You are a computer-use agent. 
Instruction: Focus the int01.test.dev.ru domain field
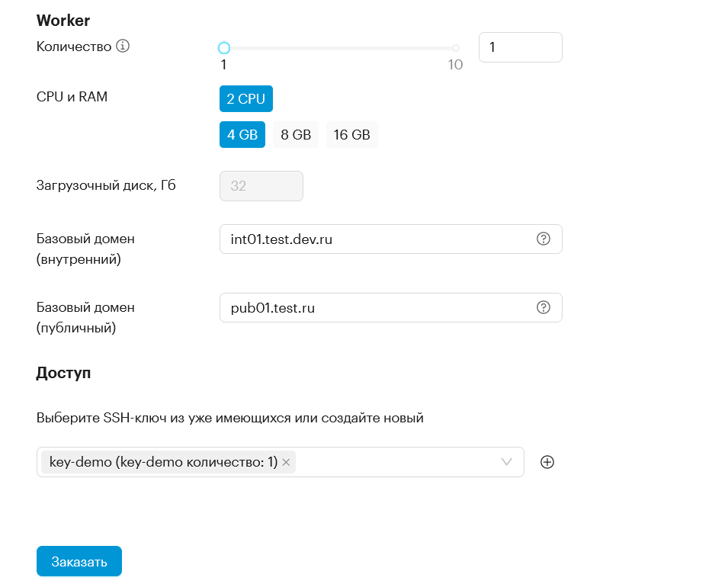391,239
